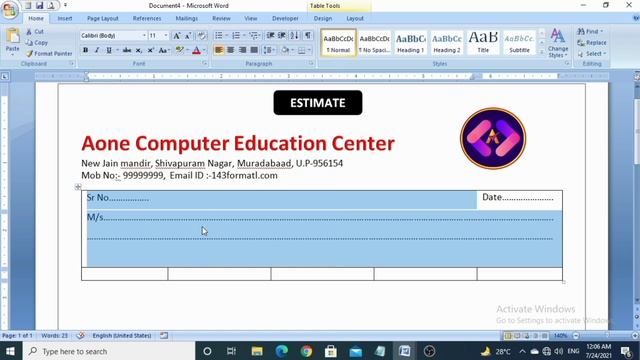The image size is (640, 360).
Task: Open the Table Tools Design tab
Action: [323, 18]
